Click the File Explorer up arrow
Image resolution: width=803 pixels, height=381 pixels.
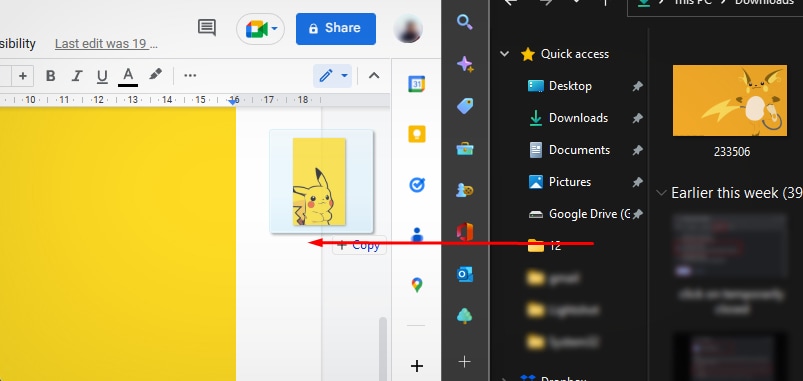click(x=605, y=3)
